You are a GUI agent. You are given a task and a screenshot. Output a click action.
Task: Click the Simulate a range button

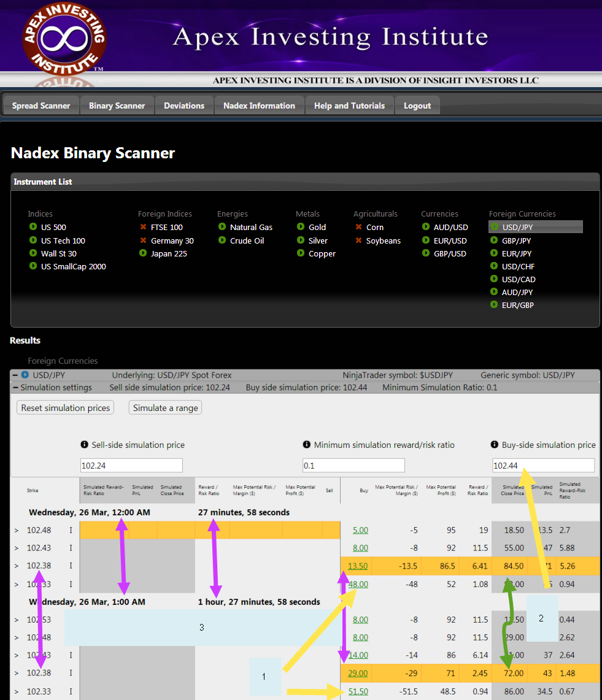(x=165, y=407)
